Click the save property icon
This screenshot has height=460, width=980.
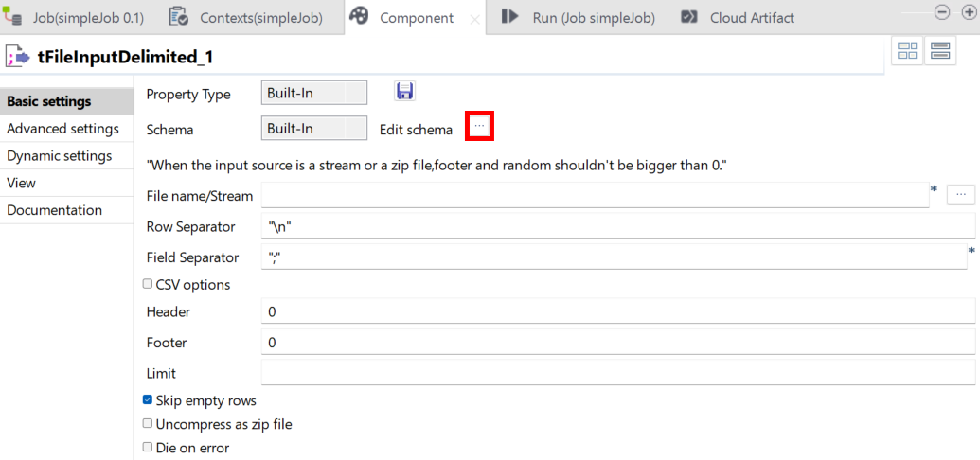(x=404, y=91)
